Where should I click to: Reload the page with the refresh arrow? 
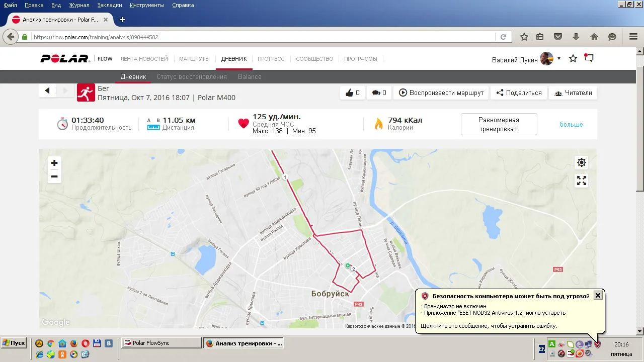click(x=503, y=37)
